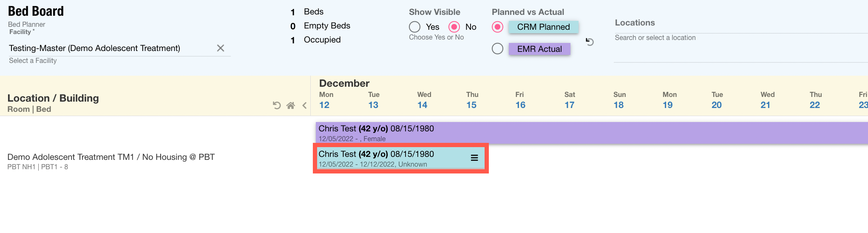The height and width of the screenshot is (233, 868).
Task: Clear the selected facility with the X icon
Action: [x=220, y=48]
